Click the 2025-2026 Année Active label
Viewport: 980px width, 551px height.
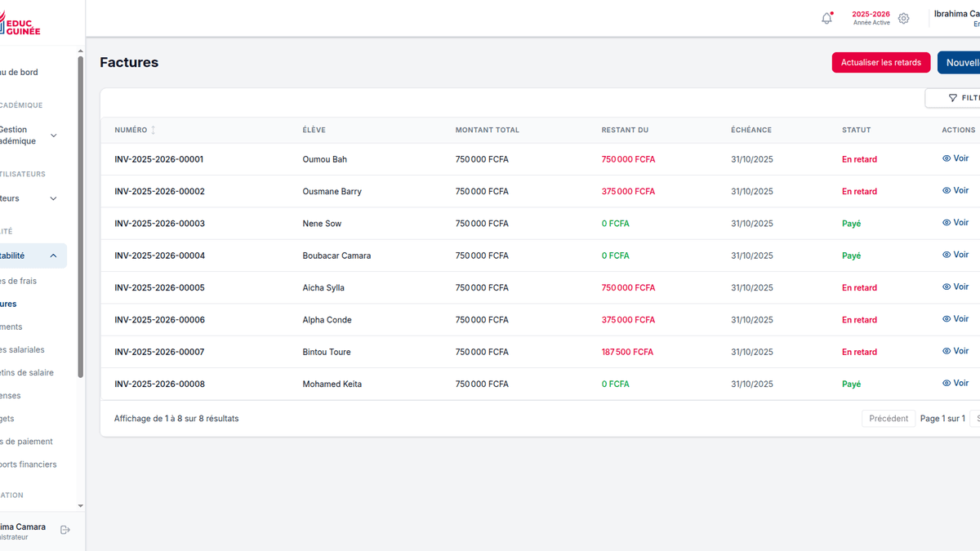pos(871,18)
